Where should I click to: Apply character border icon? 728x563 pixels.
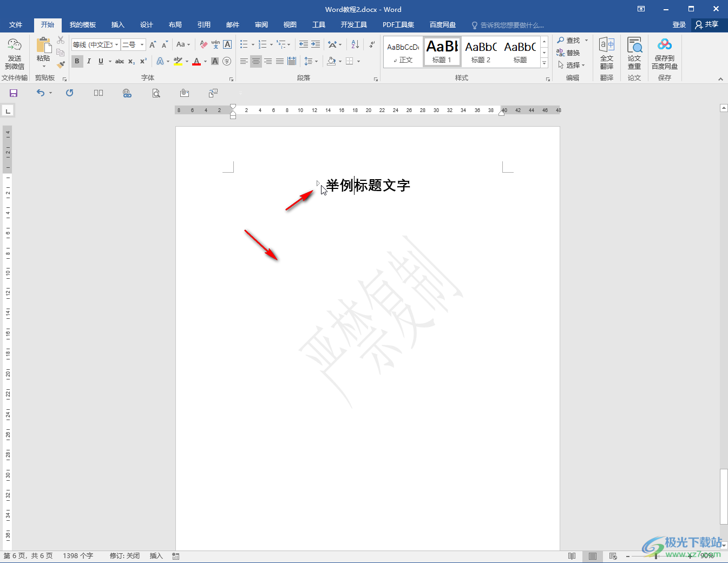[227, 44]
